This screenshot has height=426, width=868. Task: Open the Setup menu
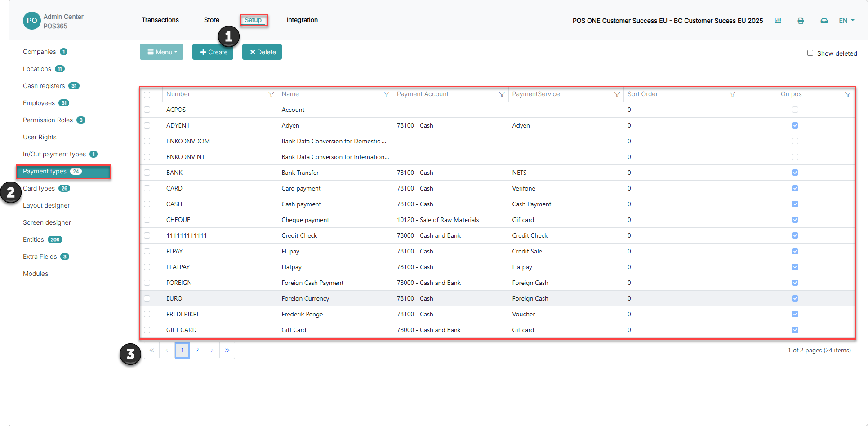tap(253, 20)
